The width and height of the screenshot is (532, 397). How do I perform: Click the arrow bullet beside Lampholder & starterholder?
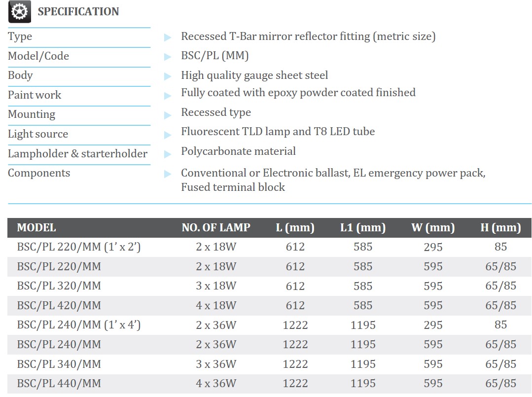[168, 154]
